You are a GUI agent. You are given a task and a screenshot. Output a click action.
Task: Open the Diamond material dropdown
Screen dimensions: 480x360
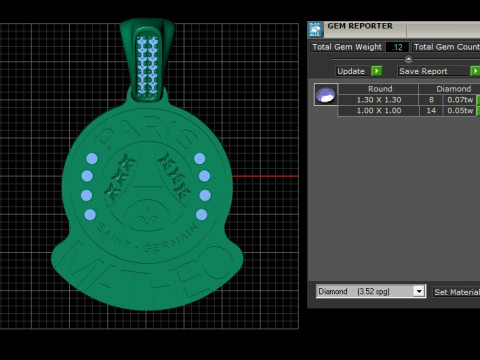click(419, 291)
